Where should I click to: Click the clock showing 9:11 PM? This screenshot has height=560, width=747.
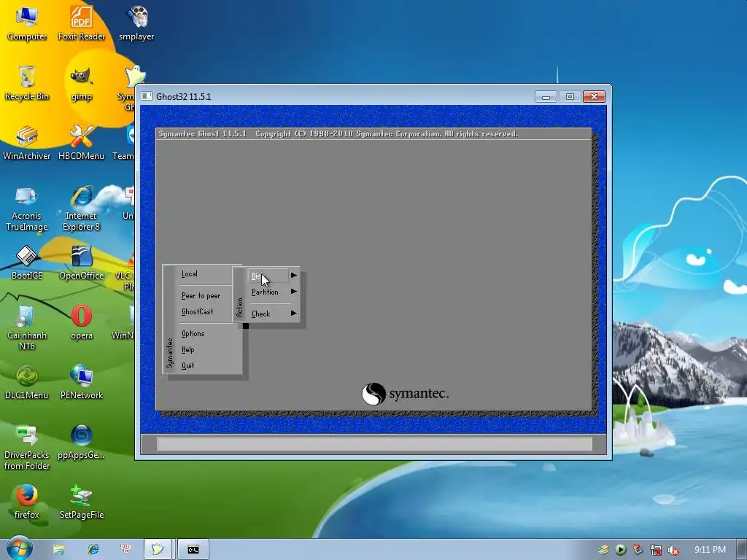tap(710, 550)
